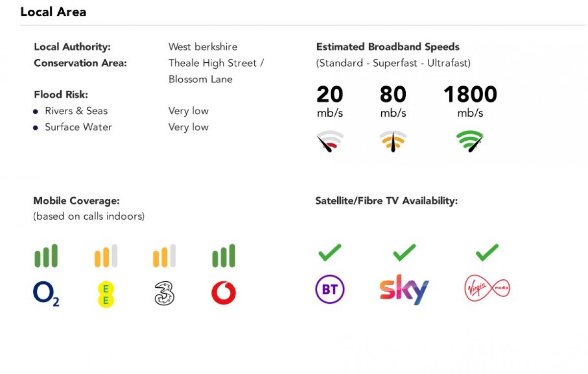
Task: Click the Virgin Media logo
Action: click(487, 289)
